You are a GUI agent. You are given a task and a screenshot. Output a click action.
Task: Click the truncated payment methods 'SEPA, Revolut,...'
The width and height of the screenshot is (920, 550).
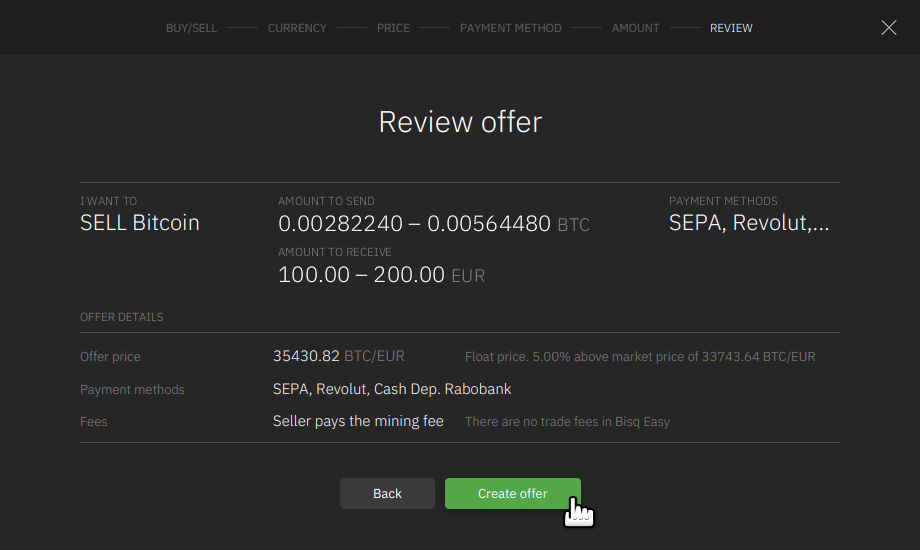coord(749,223)
